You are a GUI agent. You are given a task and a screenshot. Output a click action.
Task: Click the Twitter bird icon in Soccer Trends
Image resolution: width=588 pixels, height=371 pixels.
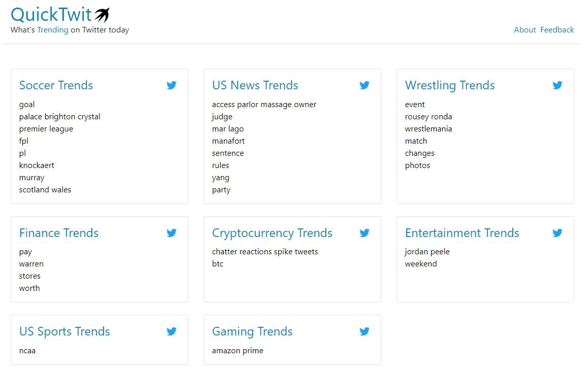(172, 85)
